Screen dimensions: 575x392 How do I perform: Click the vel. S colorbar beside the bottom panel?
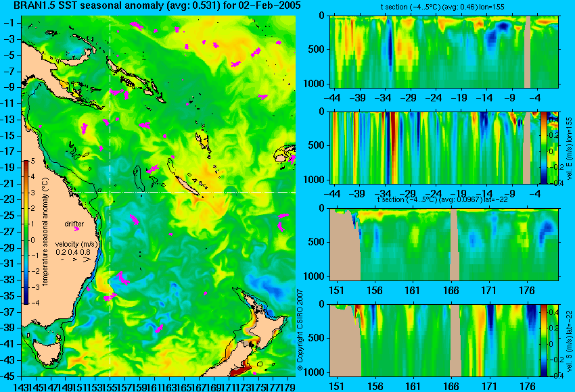(543, 341)
